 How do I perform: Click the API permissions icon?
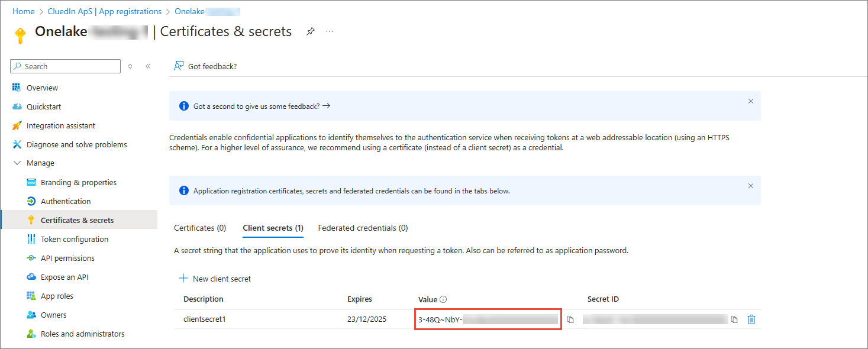(x=31, y=258)
